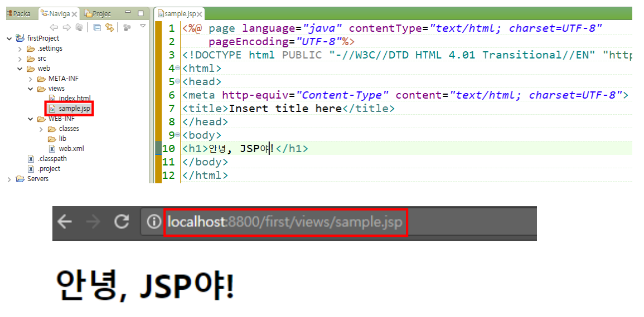Select the Servers project row
Viewport: 644px width, 317px height.
tap(38, 179)
